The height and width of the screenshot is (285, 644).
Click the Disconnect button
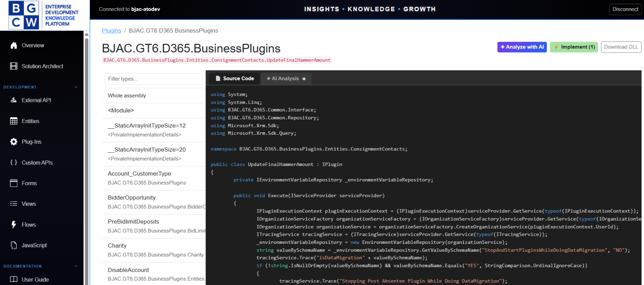coord(625,9)
